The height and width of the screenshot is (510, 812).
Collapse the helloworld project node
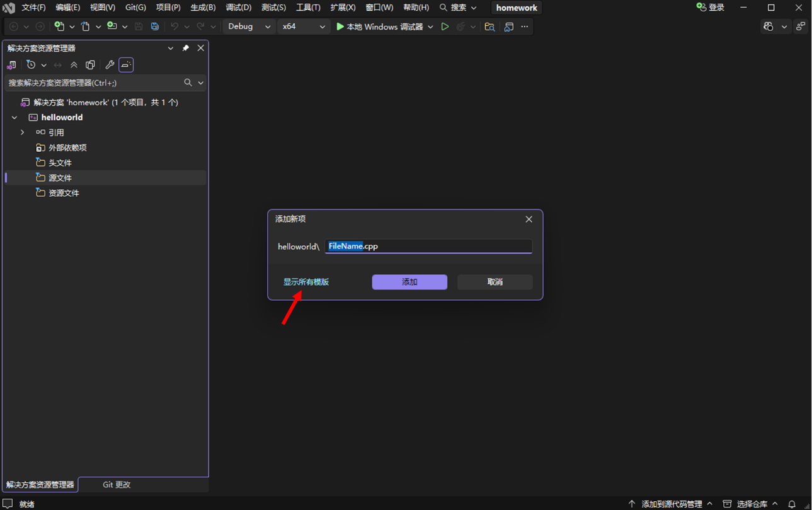(x=14, y=117)
